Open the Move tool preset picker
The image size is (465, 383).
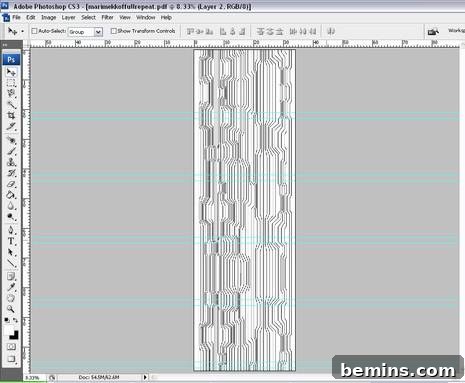(22, 31)
